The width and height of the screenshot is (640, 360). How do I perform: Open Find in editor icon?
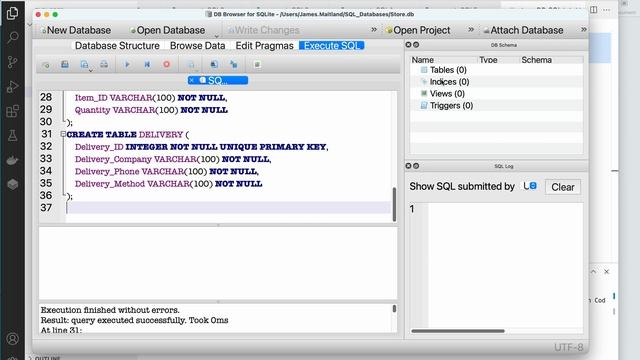pyautogui.click(x=214, y=64)
